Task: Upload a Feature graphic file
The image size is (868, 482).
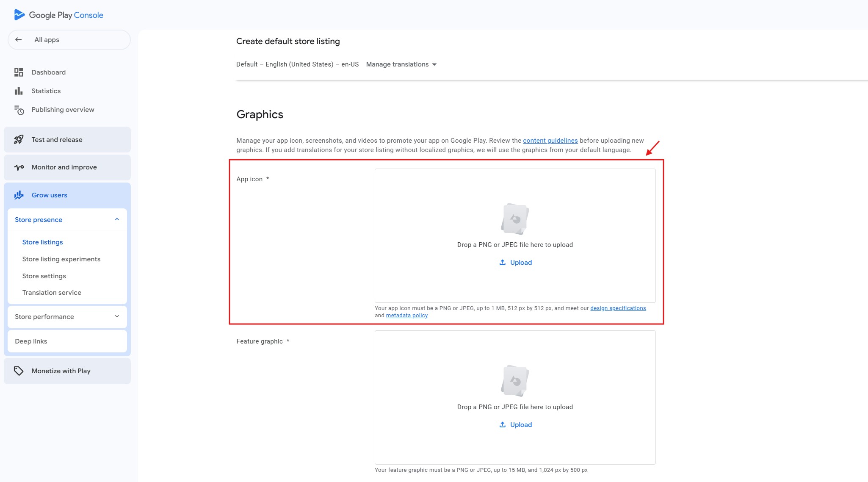Action: pyautogui.click(x=515, y=425)
